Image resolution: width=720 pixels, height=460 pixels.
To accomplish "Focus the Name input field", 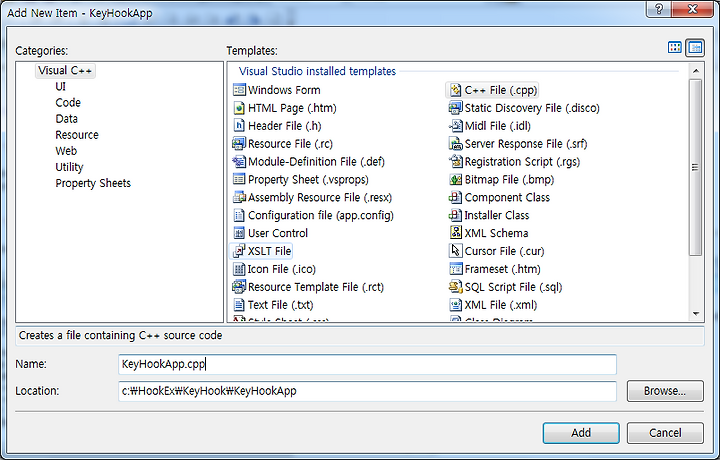I will pyautogui.click(x=367, y=365).
